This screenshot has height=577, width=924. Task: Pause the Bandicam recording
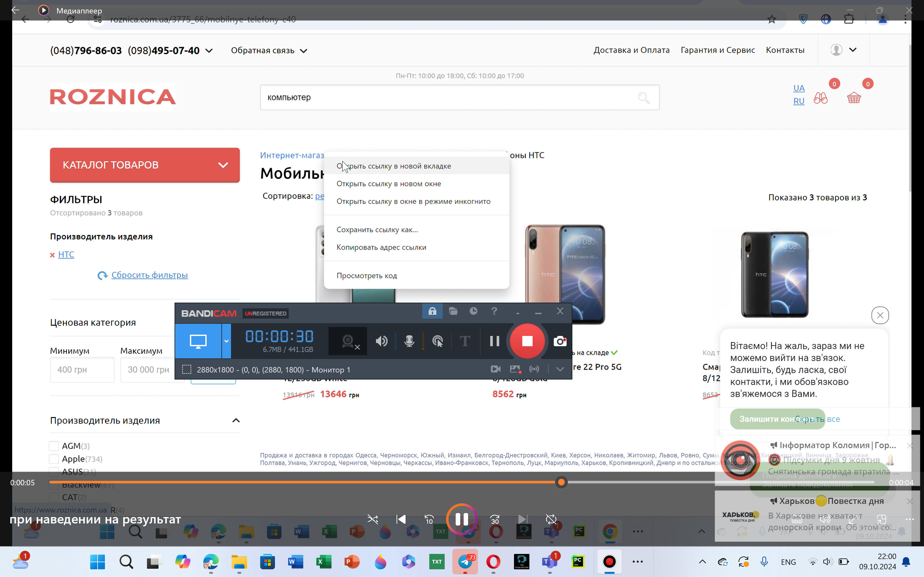click(x=494, y=341)
